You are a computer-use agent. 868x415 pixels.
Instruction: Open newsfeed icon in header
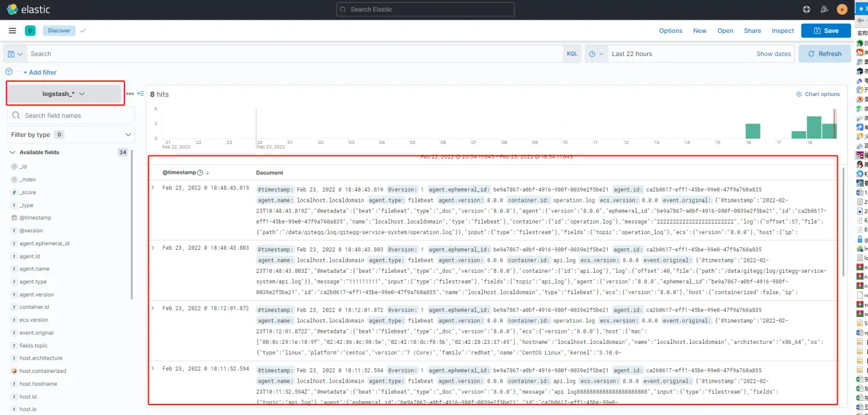[824, 9]
